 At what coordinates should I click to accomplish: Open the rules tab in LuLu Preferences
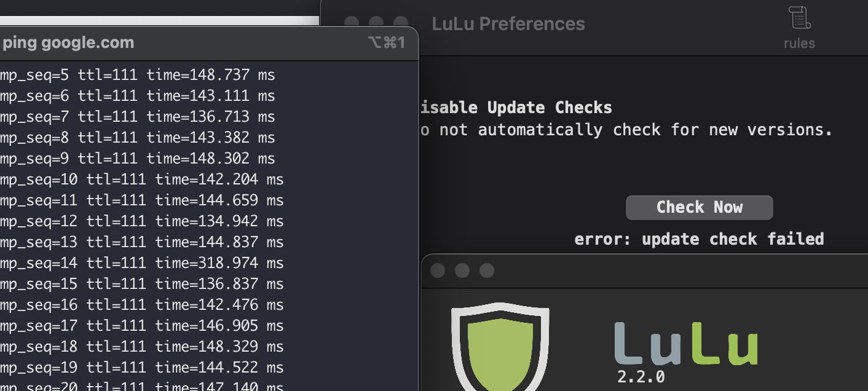pyautogui.click(x=799, y=28)
